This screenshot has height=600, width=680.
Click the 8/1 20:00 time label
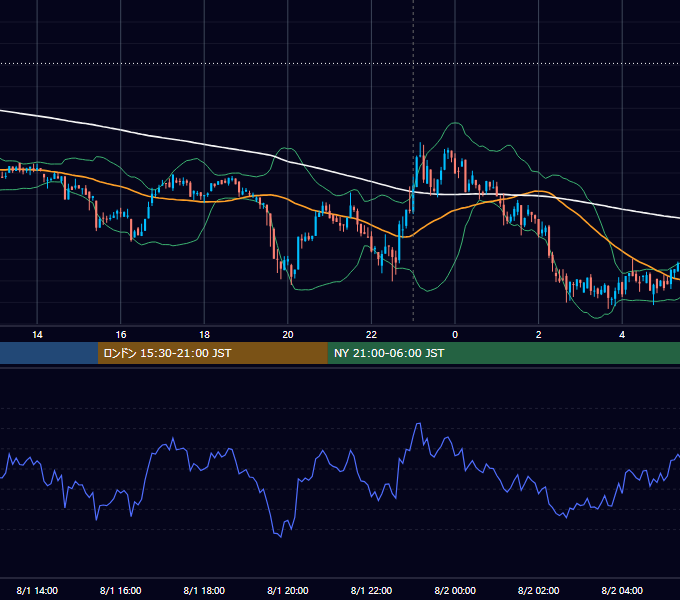pos(288,590)
